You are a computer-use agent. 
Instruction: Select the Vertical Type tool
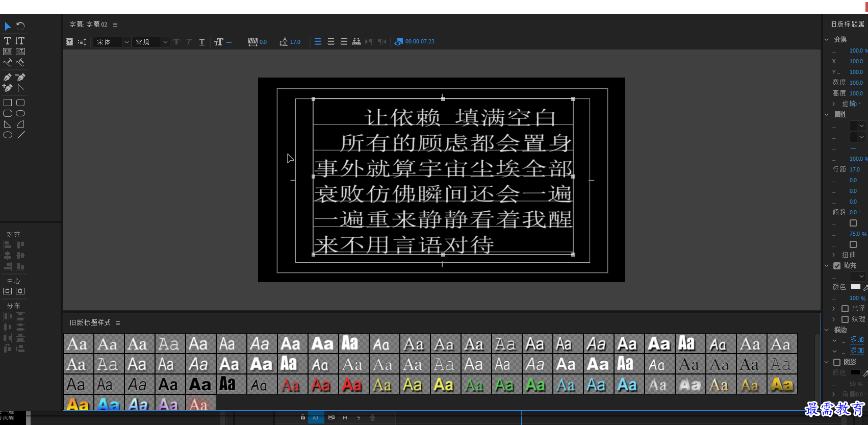pos(20,41)
